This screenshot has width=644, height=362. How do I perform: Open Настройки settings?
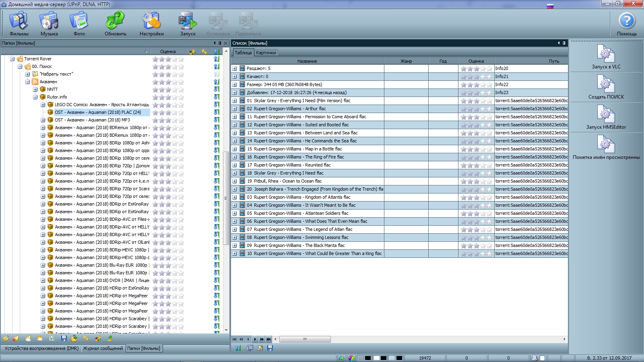[x=151, y=24]
